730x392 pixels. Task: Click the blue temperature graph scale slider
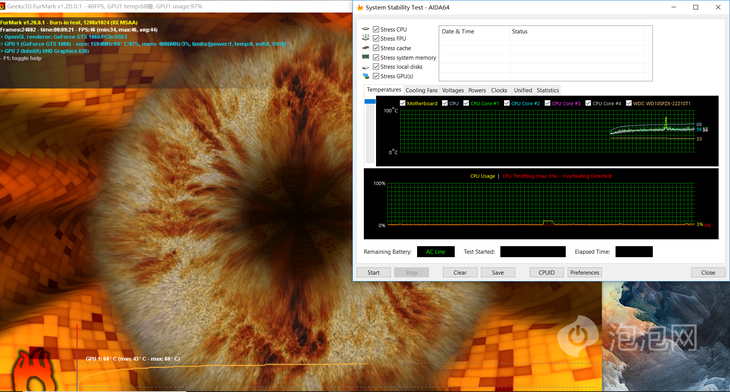pos(370,101)
